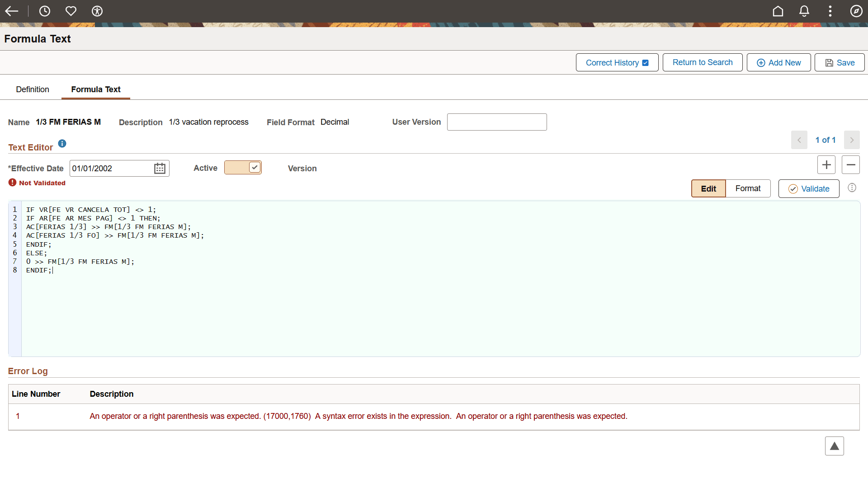The image size is (868, 488).
Task: Open the recently visited pages clock icon
Action: pyautogui.click(x=45, y=11)
